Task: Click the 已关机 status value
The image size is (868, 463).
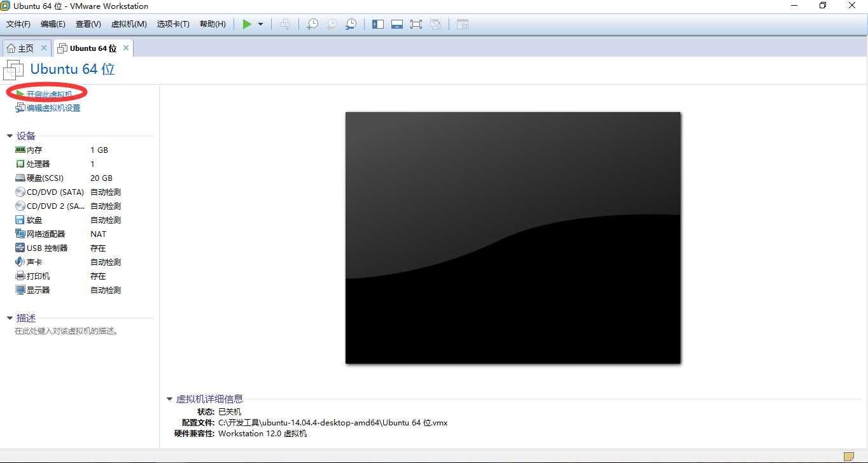Action: coord(230,412)
